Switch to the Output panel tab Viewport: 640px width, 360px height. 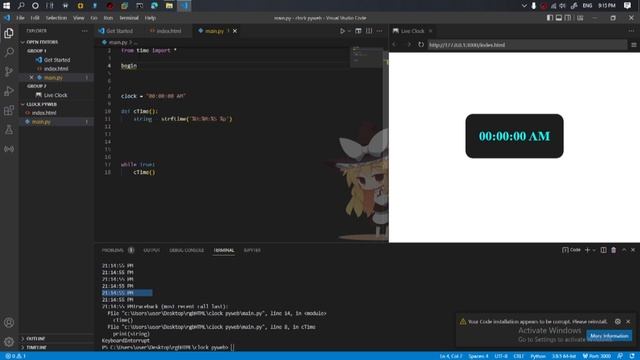coord(151,250)
